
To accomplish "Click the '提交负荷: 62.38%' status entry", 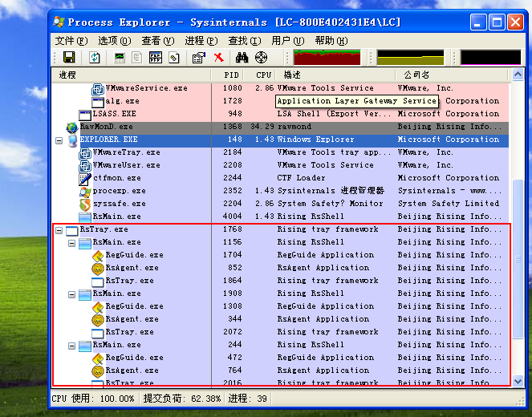I will (182, 399).
